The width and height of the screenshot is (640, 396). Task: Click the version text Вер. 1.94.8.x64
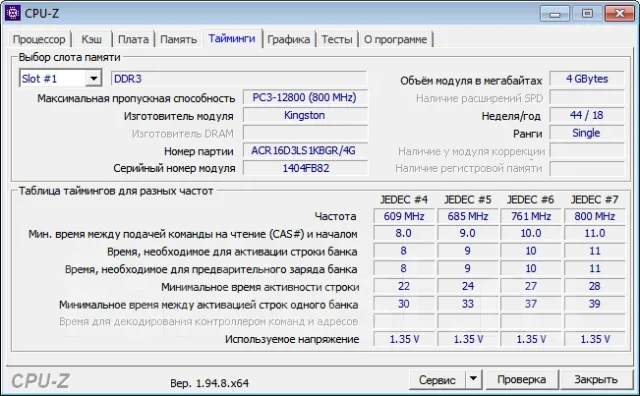[x=209, y=383]
